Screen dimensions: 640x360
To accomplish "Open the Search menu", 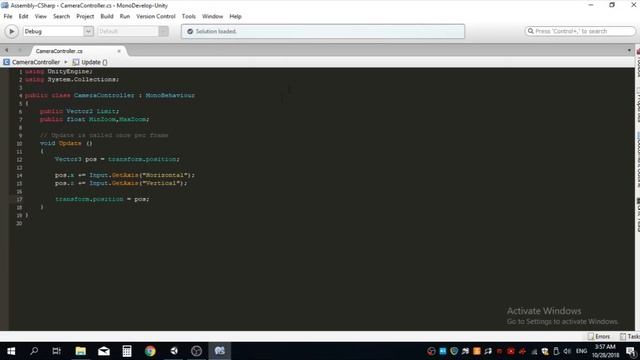I will (62, 16).
